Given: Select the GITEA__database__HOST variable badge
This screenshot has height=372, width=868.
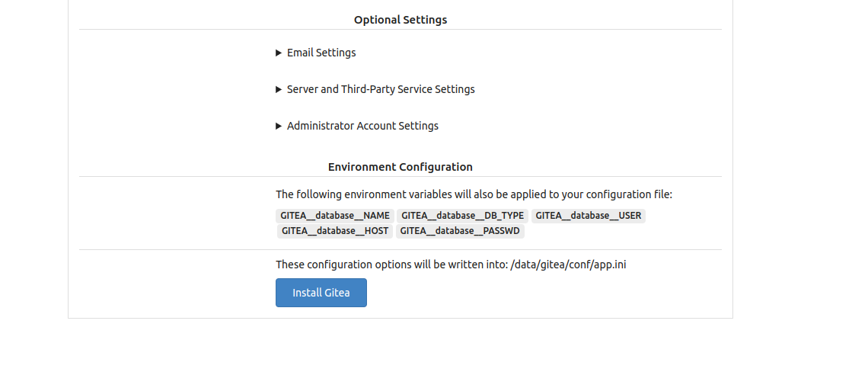Looking at the screenshot, I should (334, 231).
